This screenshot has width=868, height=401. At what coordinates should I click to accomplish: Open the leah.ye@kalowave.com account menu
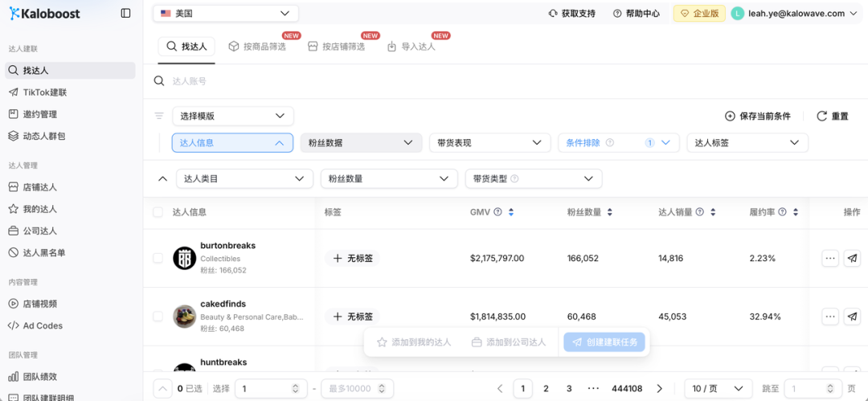794,14
